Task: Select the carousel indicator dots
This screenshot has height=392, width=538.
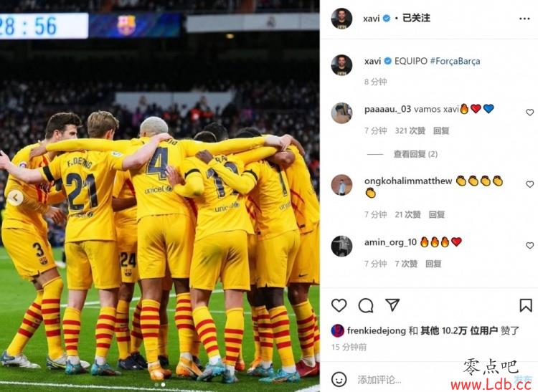Action: [x=160, y=384]
